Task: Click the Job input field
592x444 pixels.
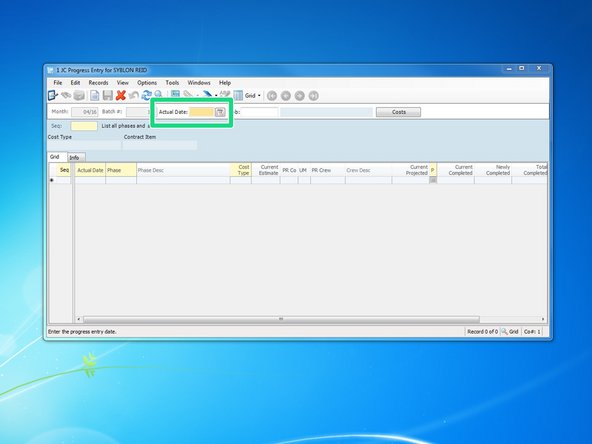Action: 259,112
